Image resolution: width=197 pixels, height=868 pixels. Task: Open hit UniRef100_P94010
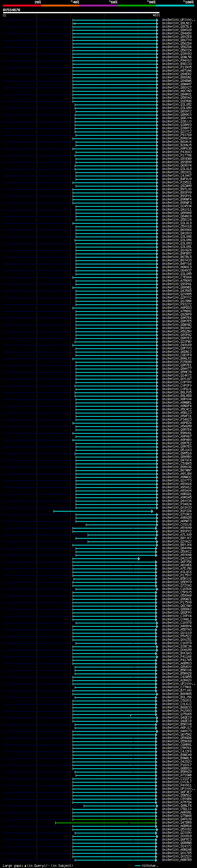click(x=177, y=61)
